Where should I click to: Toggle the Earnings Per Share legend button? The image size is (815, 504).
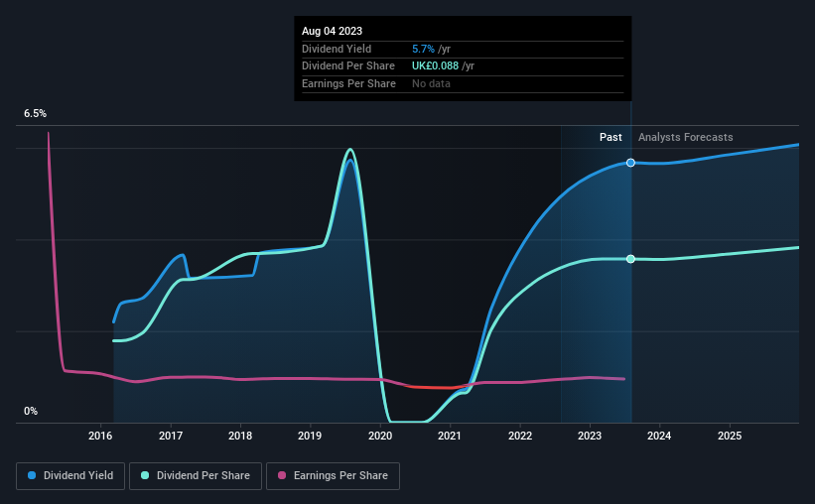click(333, 476)
